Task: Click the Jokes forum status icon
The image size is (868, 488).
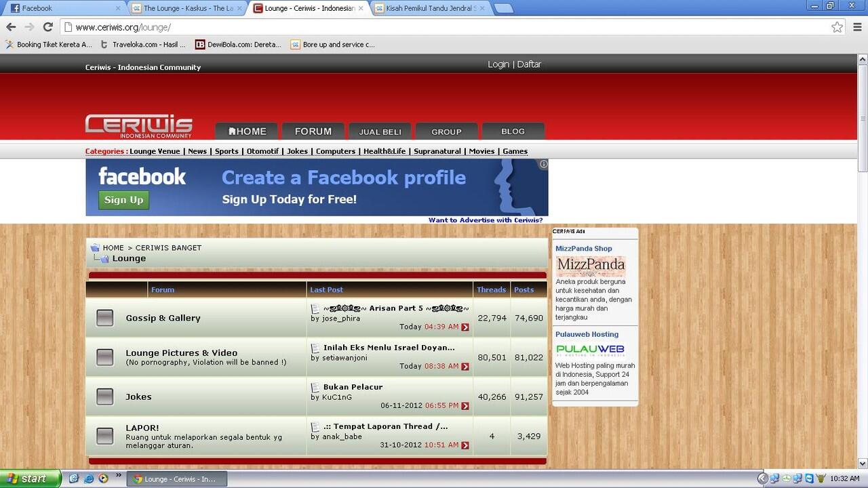Action: [x=105, y=396]
